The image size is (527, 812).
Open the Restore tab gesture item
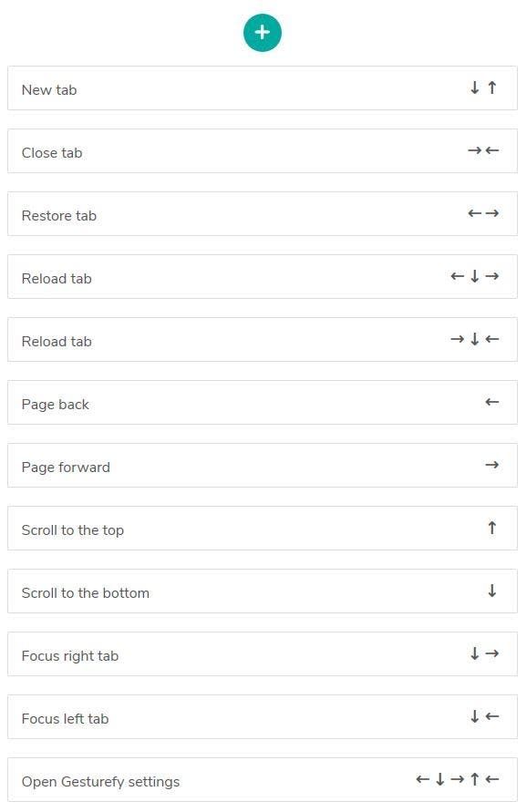point(263,214)
